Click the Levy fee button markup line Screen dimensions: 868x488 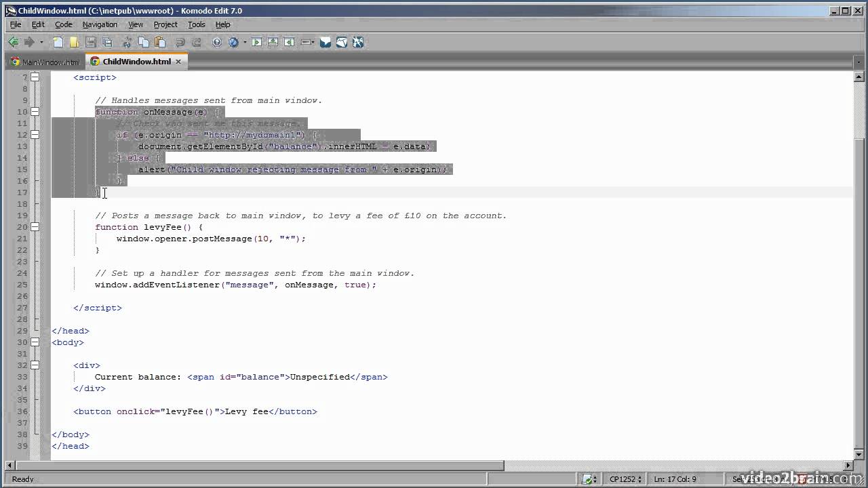click(195, 411)
